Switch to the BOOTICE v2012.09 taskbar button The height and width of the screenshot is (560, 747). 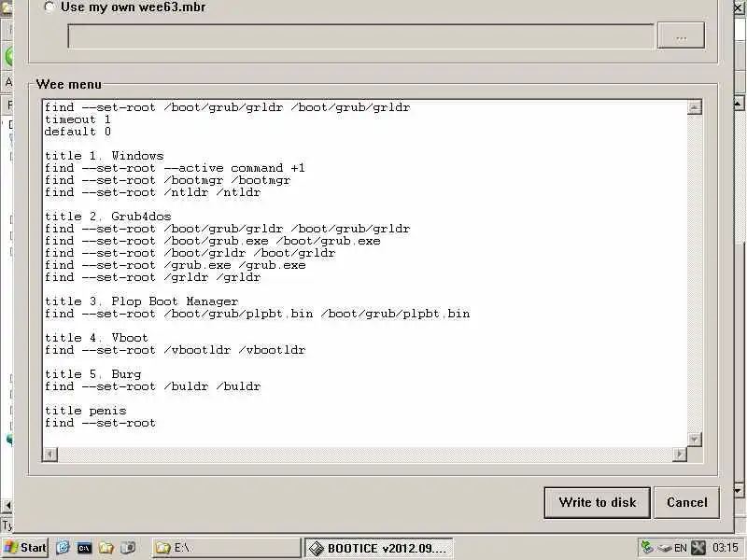378,548
